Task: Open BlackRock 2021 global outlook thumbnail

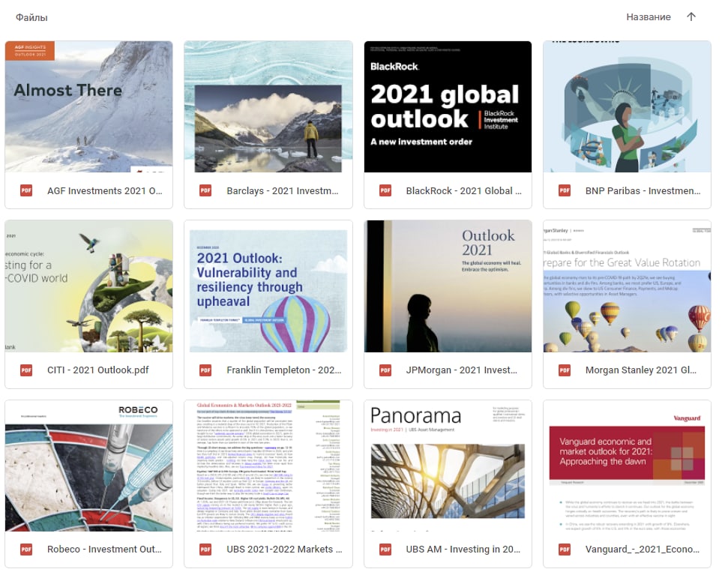Action: point(448,106)
